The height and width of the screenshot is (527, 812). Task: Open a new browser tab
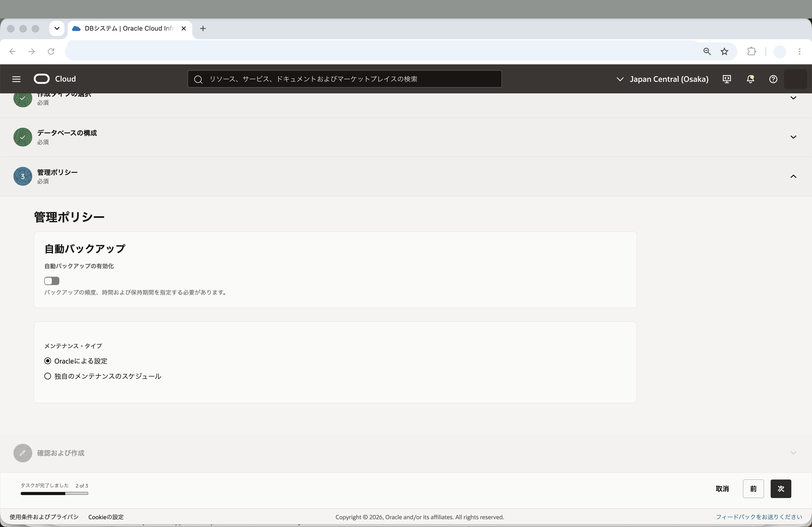click(x=203, y=29)
